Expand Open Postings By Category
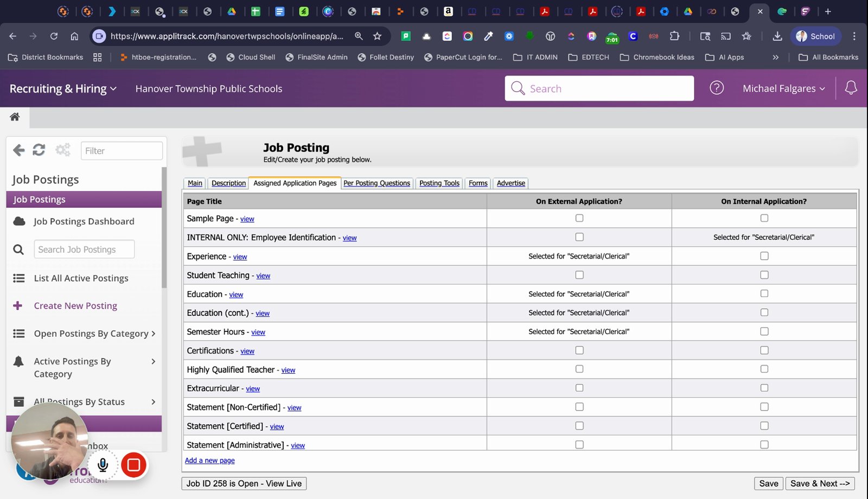The image size is (868, 499). (84, 334)
